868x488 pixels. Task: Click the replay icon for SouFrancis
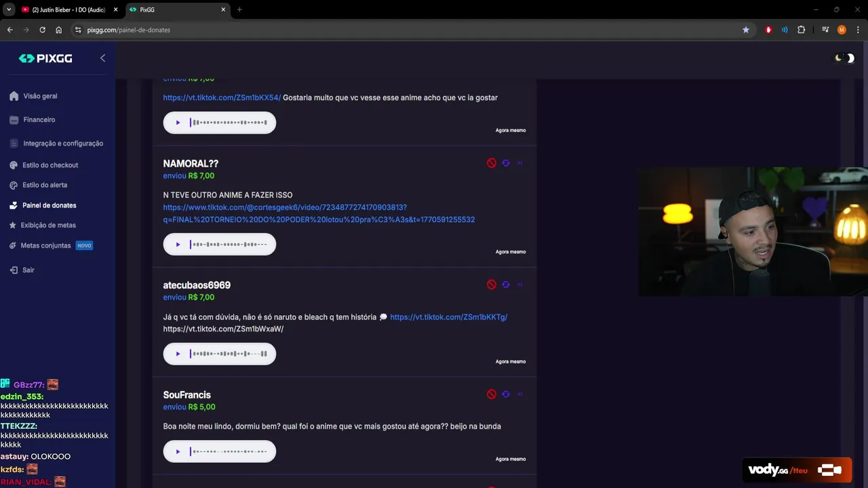pyautogui.click(x=506, y=394)
